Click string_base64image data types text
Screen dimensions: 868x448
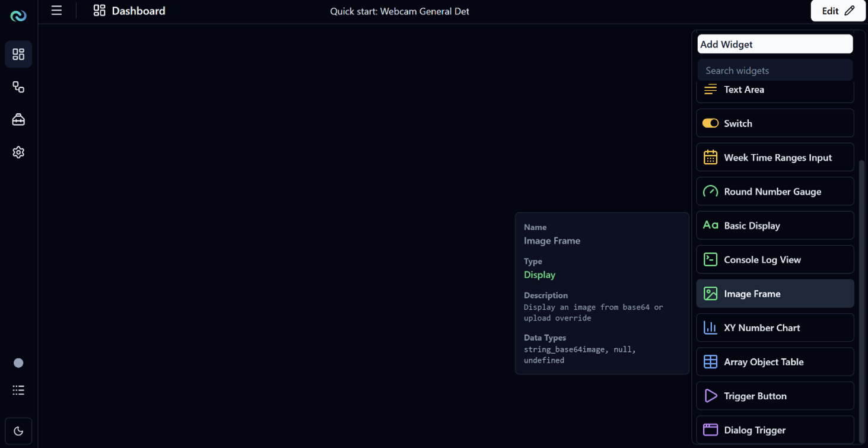point(580,355)
